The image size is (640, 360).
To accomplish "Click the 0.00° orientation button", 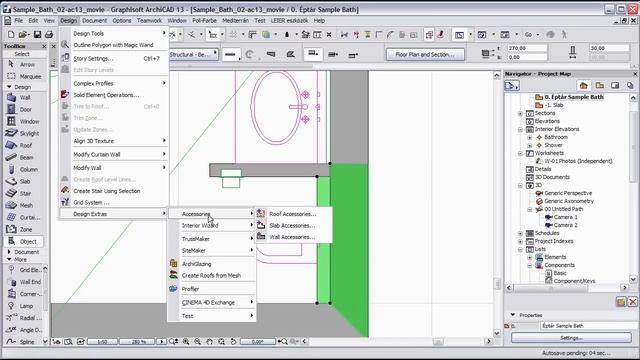I will (x=258, y=342).
